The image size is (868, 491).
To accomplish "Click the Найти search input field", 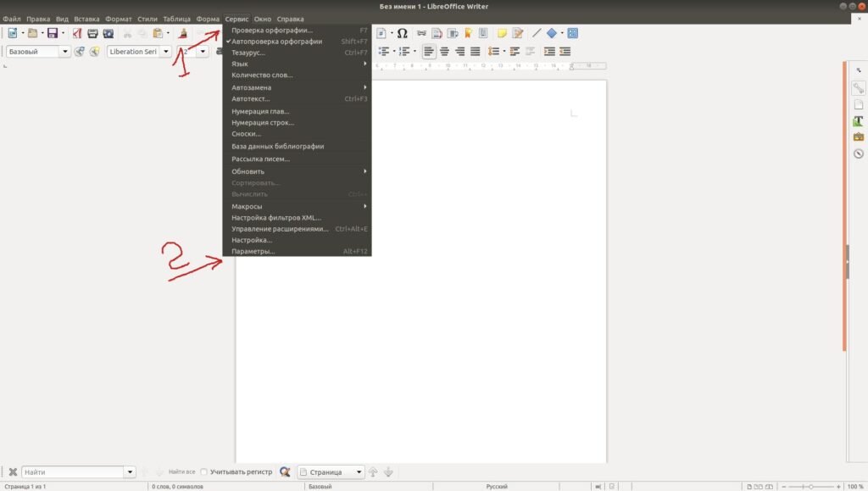I will [73, 471].
